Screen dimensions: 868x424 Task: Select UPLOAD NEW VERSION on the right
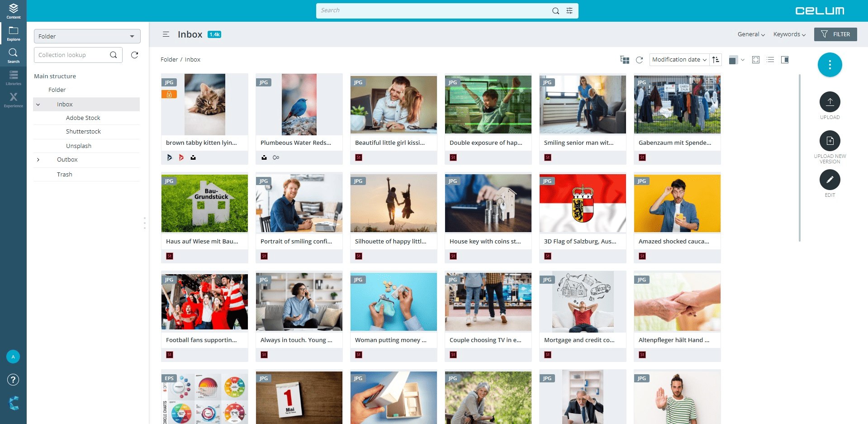click(x=830, y=141)
